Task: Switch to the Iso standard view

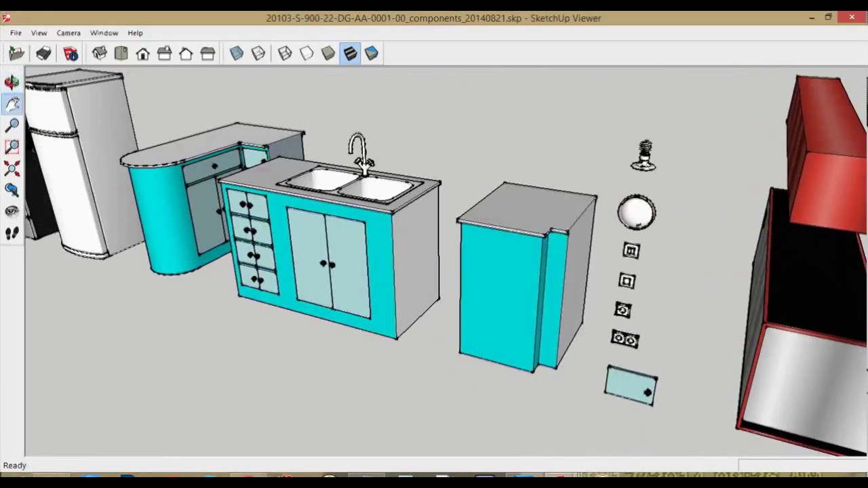Action: pyautogui.click(x=99, y=54)
